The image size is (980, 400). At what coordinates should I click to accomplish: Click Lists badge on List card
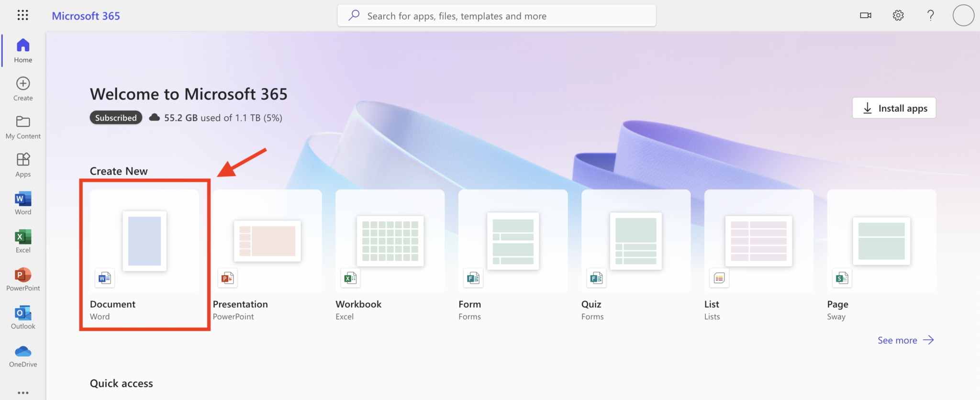point(719,278)
